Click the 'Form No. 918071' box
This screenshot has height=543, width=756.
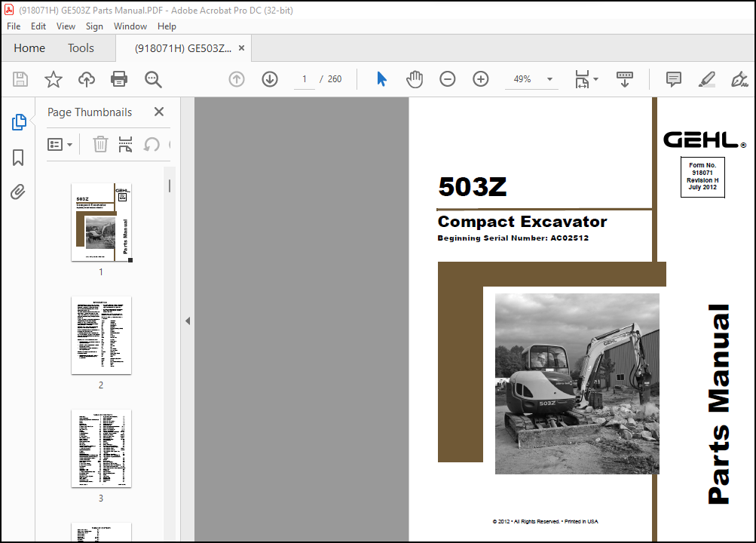pos(702,176)
